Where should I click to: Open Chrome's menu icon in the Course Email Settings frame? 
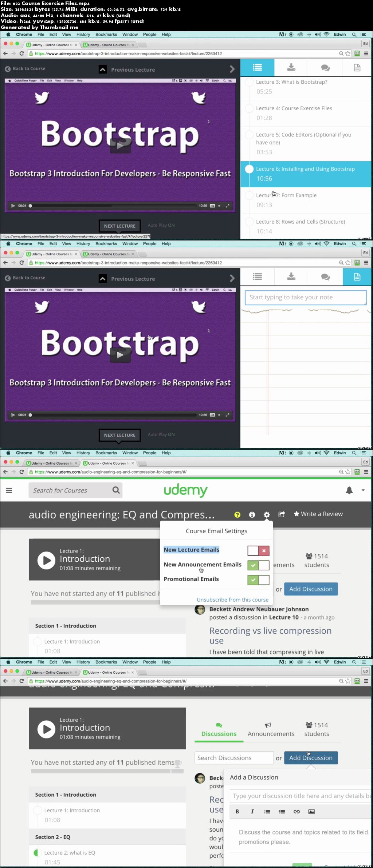pyautogui.click(x=366, y=472)
